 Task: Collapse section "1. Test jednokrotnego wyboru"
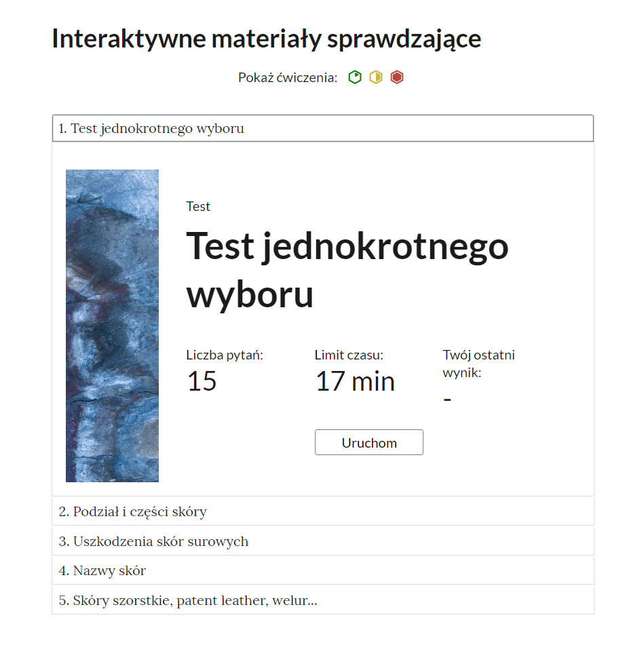(323, 128)
